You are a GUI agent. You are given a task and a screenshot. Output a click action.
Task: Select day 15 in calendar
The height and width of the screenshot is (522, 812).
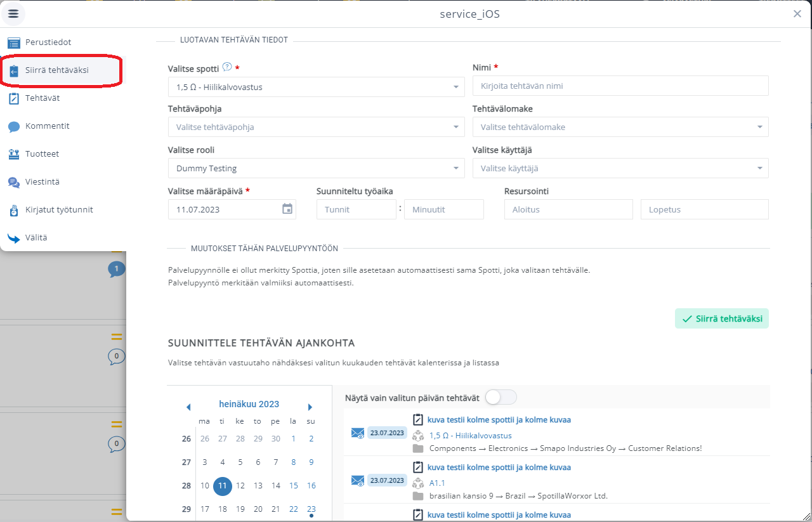[x=293, y=486]
